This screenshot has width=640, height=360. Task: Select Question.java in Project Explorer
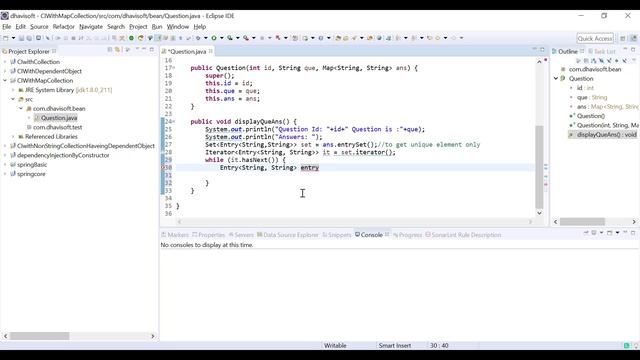click(59, 118)
